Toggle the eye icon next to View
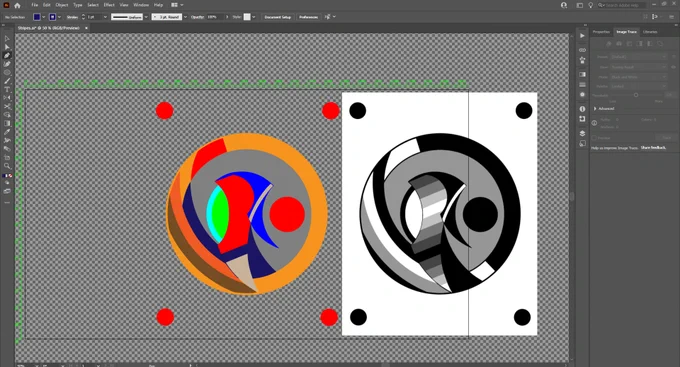The image size is (680, 367). [x=673, y=67]
